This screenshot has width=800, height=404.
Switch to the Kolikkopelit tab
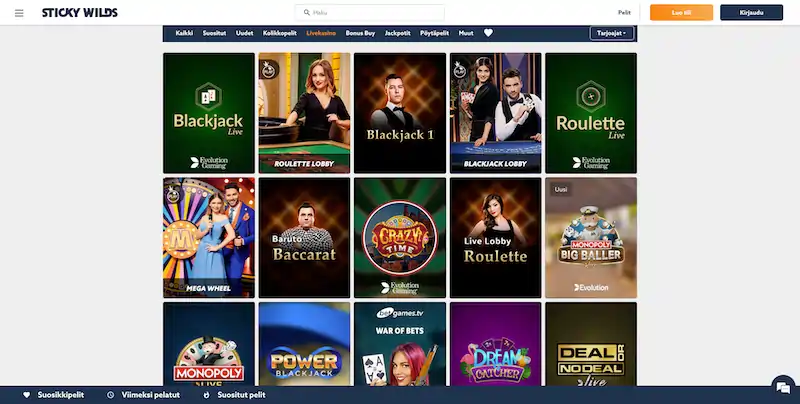280,33
